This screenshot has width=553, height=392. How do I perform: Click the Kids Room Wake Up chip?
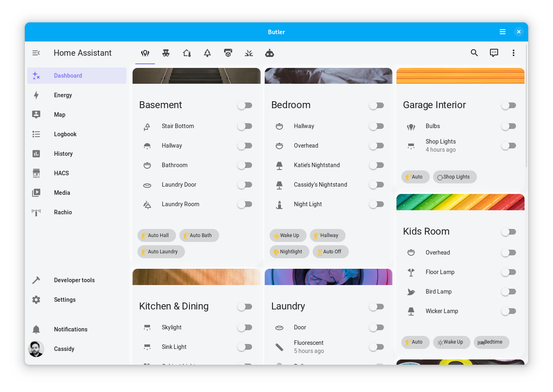[452, 342]
